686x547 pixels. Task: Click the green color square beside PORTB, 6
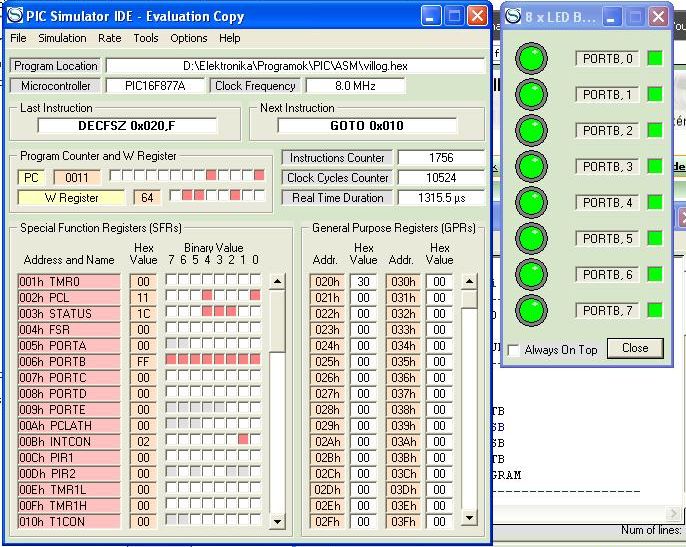click(655, 274)
